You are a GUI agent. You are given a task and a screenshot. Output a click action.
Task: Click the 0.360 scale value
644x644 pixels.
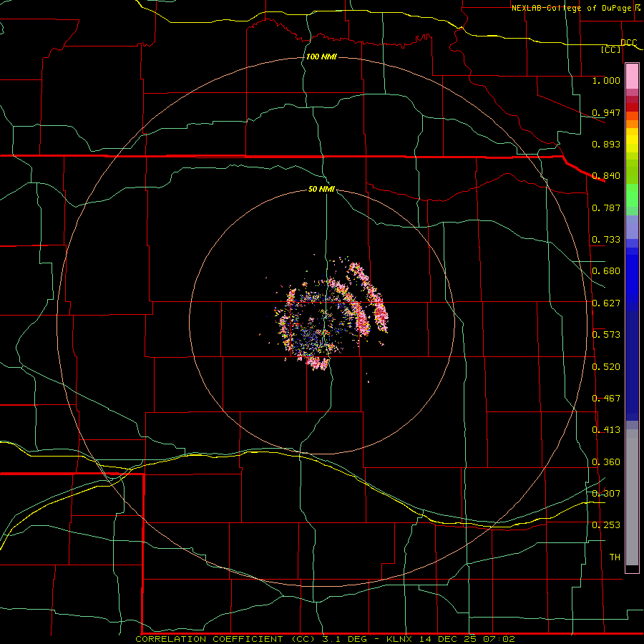click(x=606, y=462)
